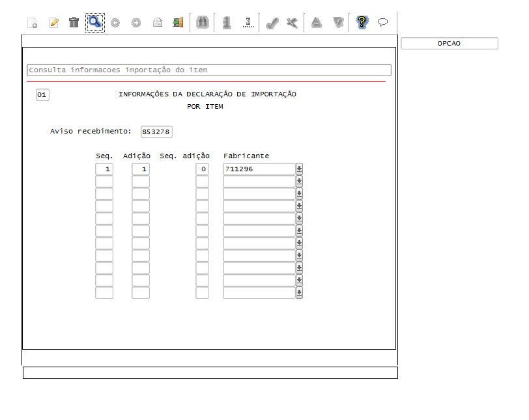Click the X Cancel icon
The image size is (529, 420).
292,23
